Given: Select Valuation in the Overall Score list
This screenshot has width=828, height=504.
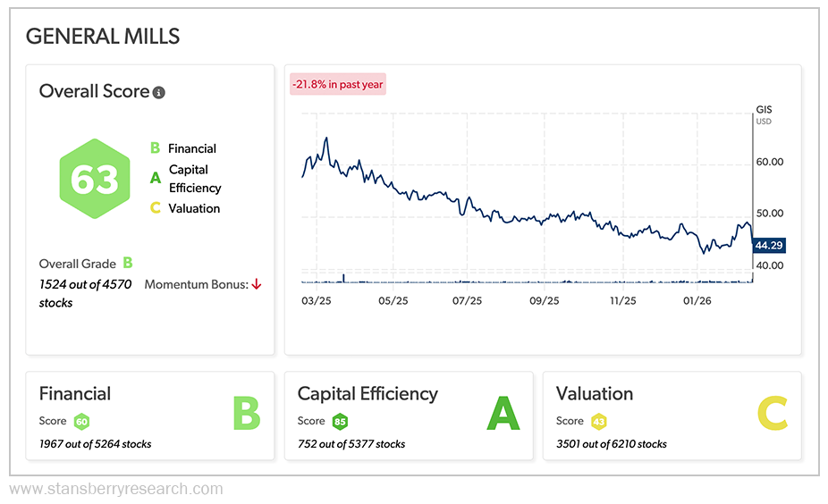Looking at the screenshot, I should (x=194, y=208).
